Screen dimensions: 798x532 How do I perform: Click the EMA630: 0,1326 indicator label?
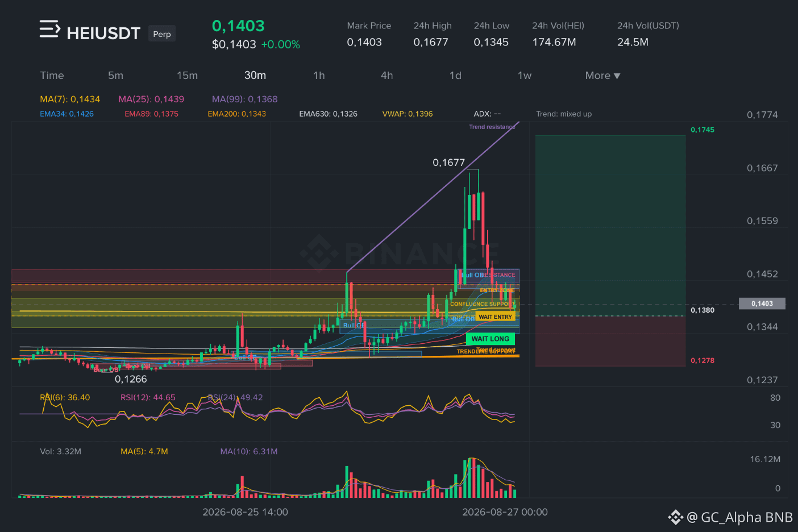[329, 114]
